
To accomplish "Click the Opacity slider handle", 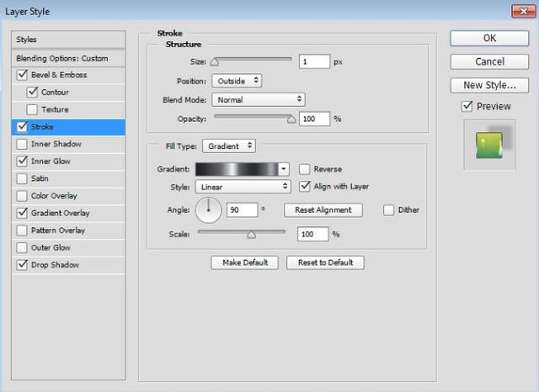I will click(x=292, y=120).
